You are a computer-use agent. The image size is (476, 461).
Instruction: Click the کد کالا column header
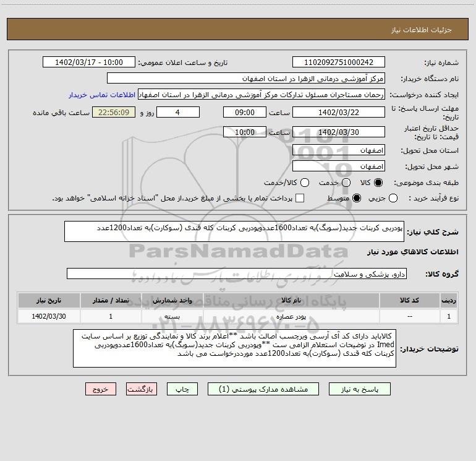click(x=409, y=300)
